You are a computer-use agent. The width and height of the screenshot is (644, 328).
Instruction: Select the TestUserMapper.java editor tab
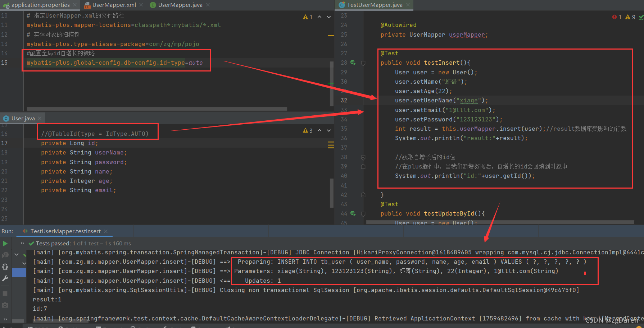(x=375, y=5)
